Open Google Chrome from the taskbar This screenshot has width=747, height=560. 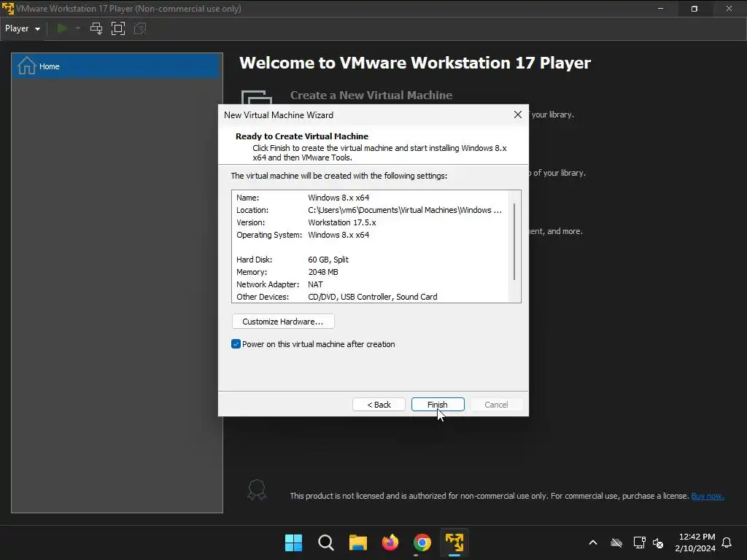coord(422,542)
